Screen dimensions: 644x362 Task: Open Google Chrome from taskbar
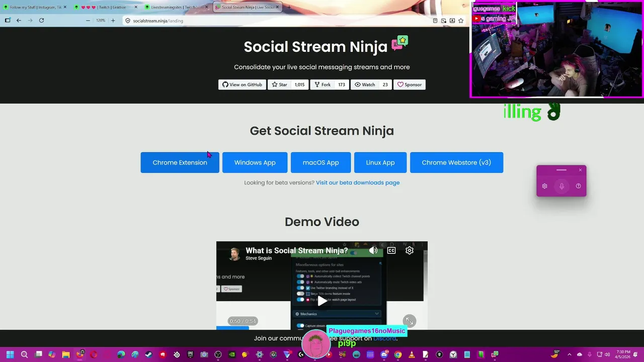[x=398, y=354]
